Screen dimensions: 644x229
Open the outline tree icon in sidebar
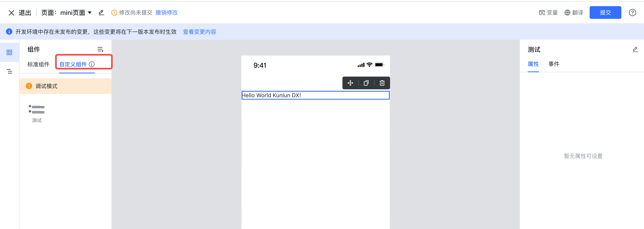(x=9, y=71)
